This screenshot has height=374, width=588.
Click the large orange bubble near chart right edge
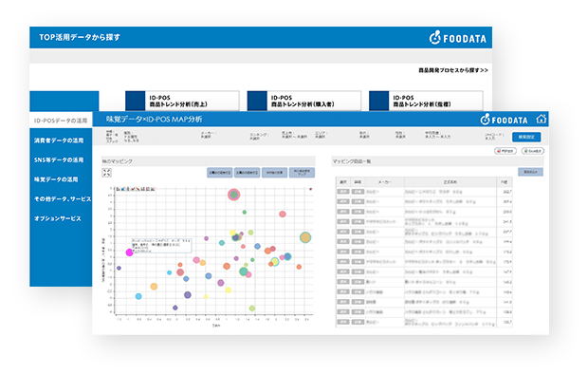(305, 237)
